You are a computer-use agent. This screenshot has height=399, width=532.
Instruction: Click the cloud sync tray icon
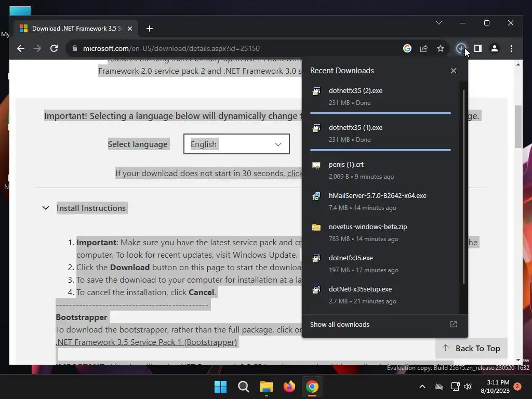coord(439,387)
